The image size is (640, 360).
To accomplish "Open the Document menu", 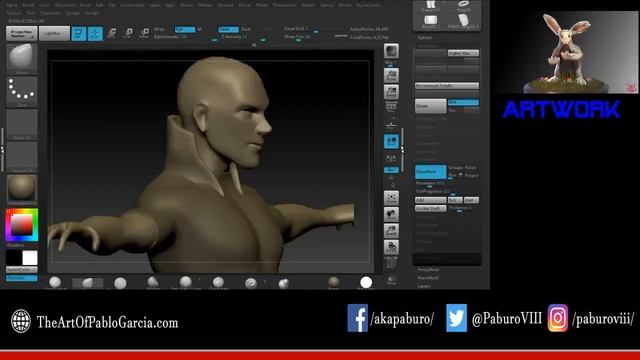I will click(65, 5).
